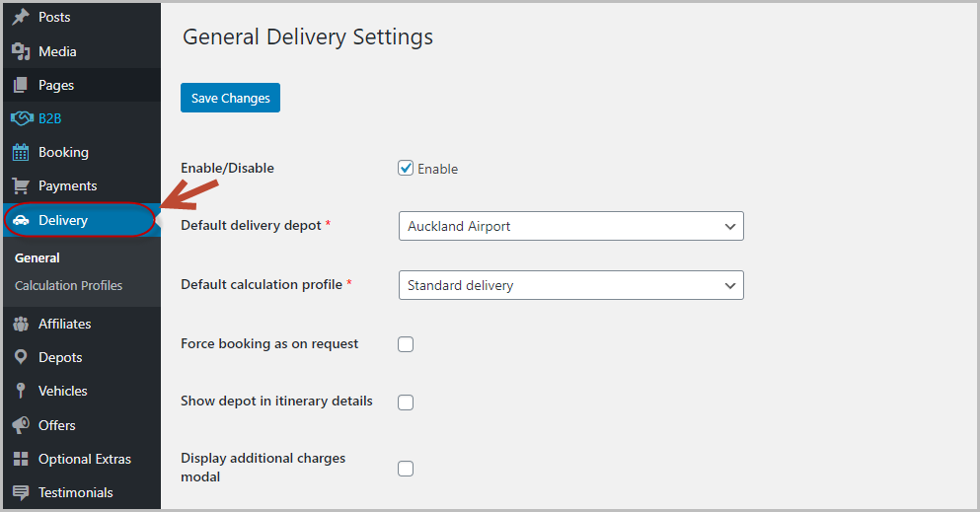Check Force booking as on request

(x=406, y=344)
